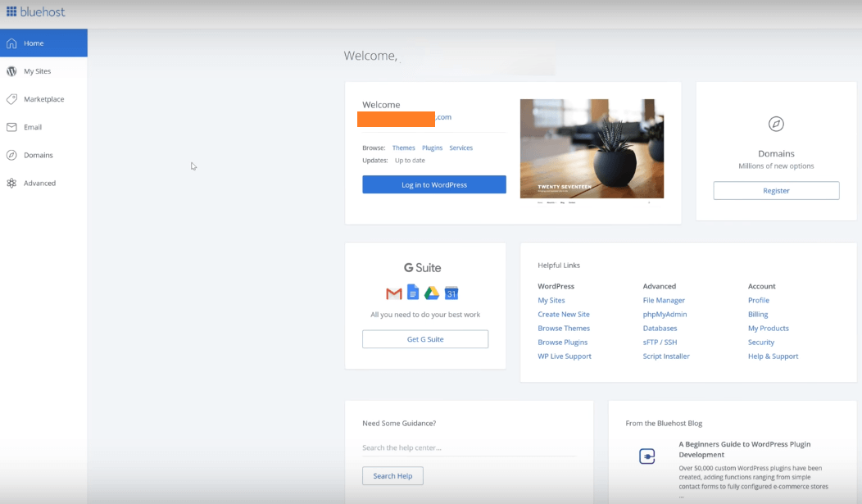Open the My Products link

coord(768,328)
